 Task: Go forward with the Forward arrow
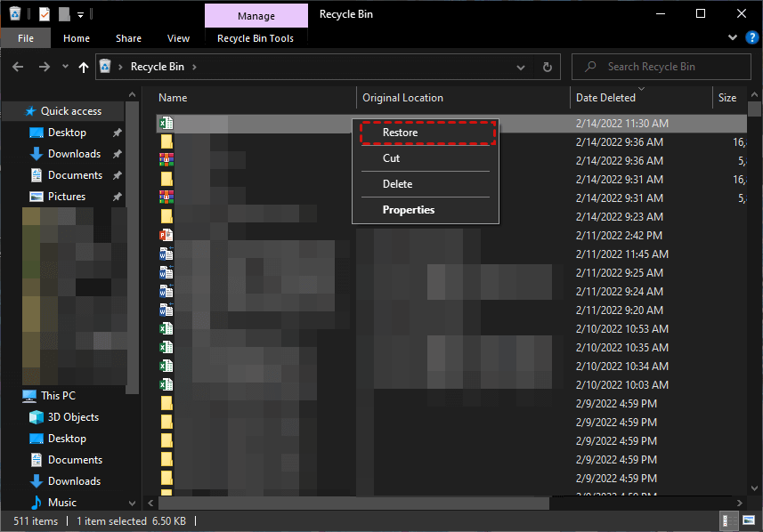click(45, 67)
